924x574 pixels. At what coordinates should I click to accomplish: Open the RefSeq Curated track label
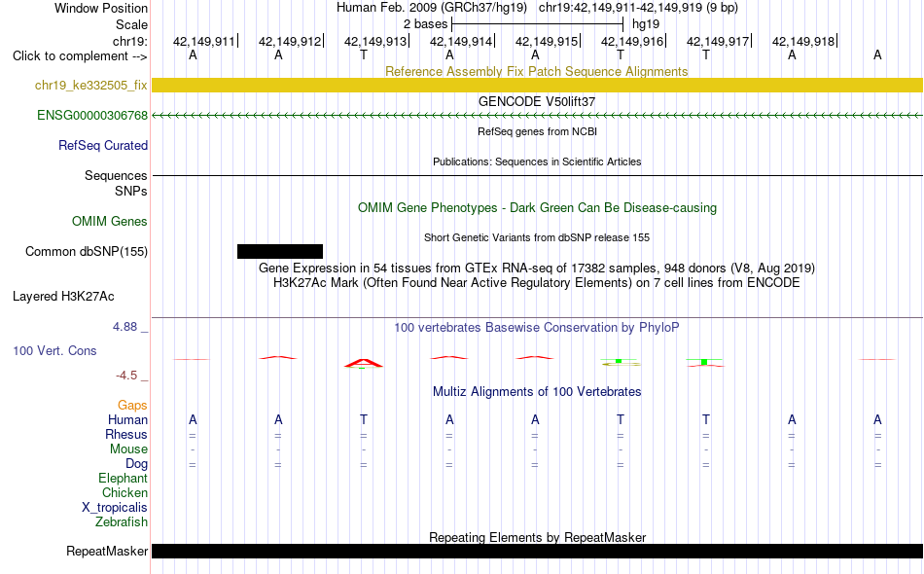coord(102,146)
